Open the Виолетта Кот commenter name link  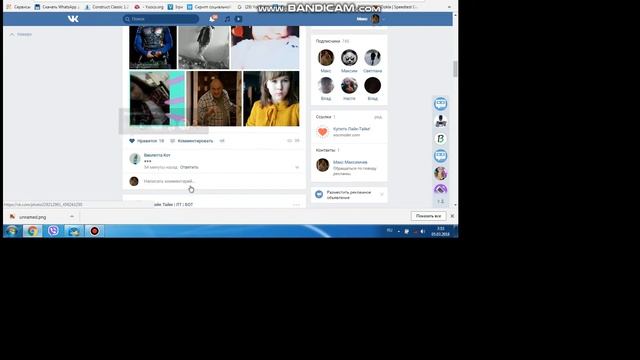tap(157, 155)
